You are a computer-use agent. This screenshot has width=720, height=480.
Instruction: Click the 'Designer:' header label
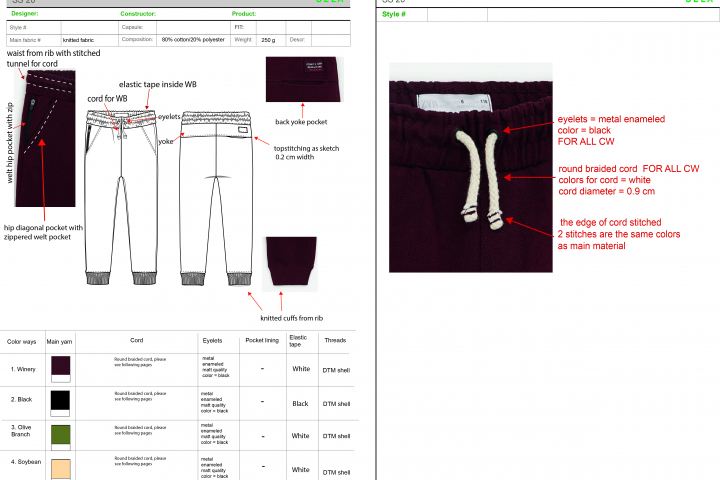pos(25,14)
